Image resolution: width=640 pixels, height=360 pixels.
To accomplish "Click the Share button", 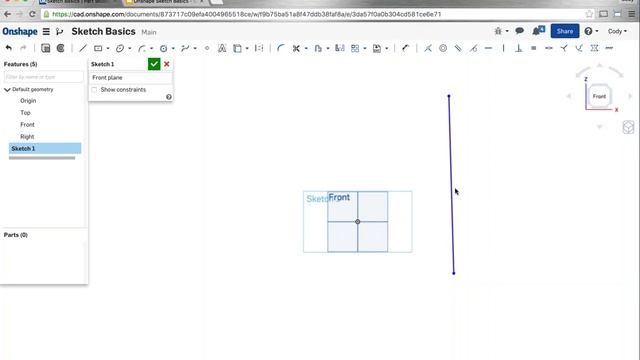I will 565,31.
